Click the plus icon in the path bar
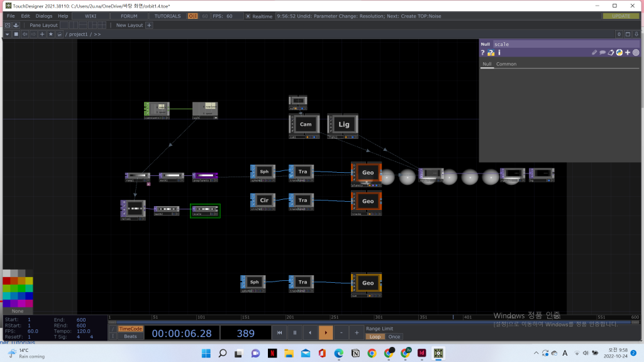The height and width of the screenshot is (362, 644). 42,34
